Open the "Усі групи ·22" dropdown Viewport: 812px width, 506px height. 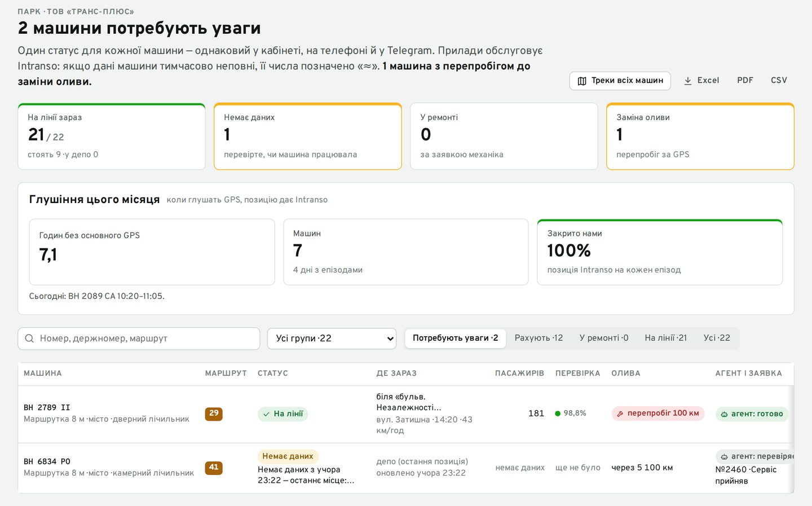coord(332,338)
